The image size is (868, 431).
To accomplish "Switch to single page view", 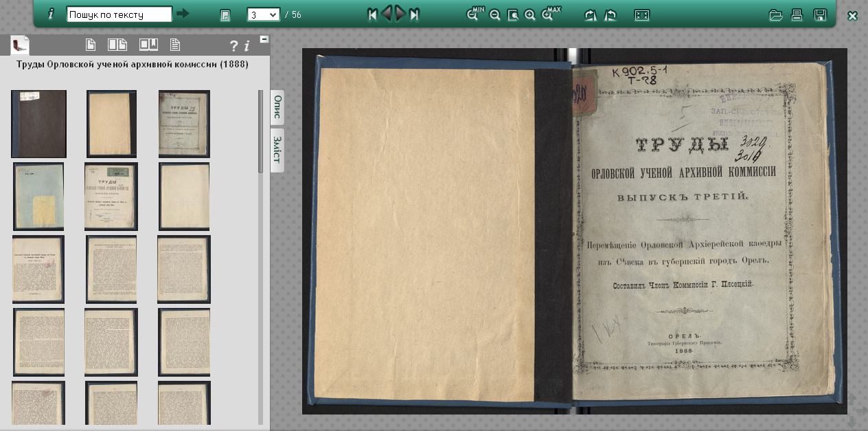I will (x=91, y=45).
